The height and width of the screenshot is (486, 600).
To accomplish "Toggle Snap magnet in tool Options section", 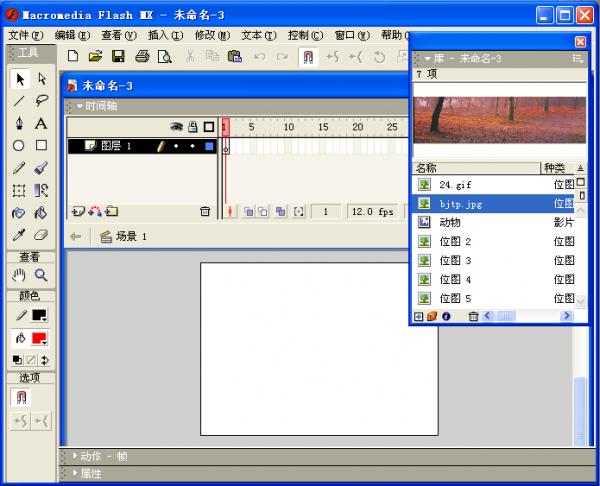I will pyautogui.click(x=21, y=397).
